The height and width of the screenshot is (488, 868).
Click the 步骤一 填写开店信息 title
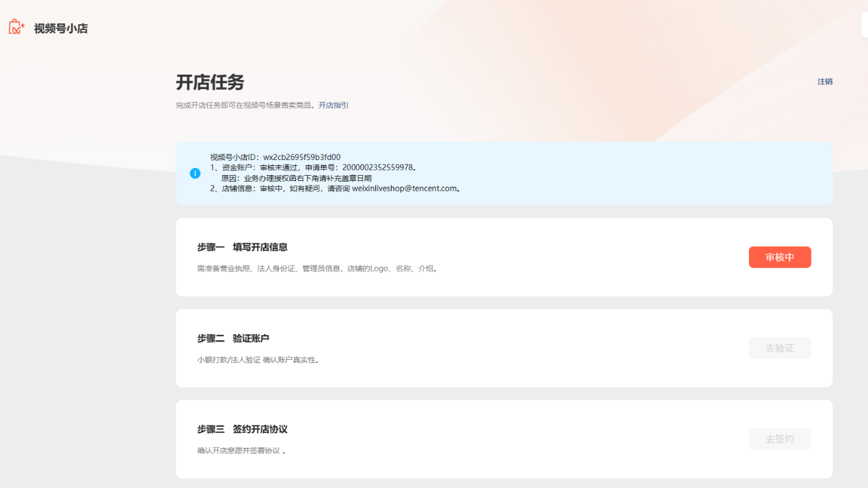243,247
